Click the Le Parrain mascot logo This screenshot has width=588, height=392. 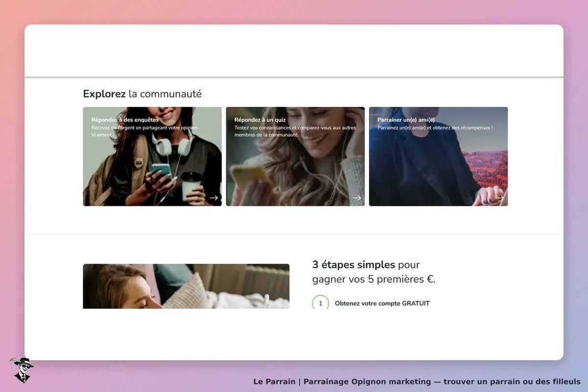click(22, 370)
